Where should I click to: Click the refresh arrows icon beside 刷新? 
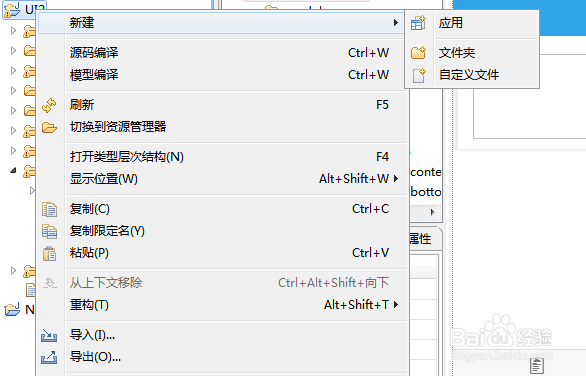tap(49, 105)
